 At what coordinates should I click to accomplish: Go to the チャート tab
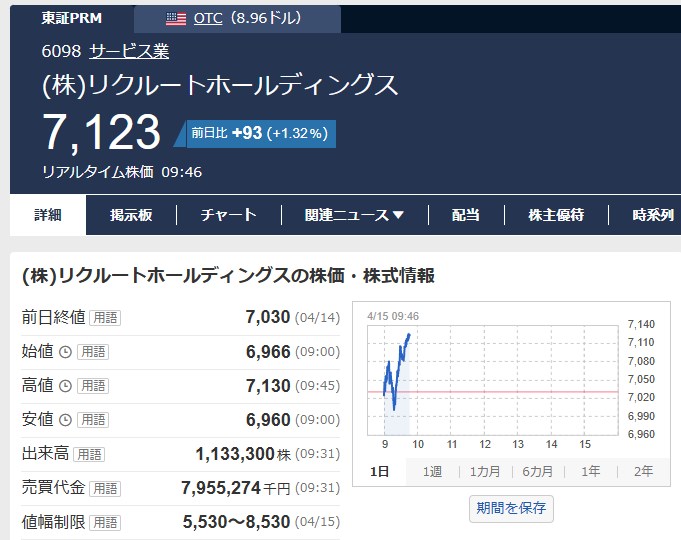point(229,215)
